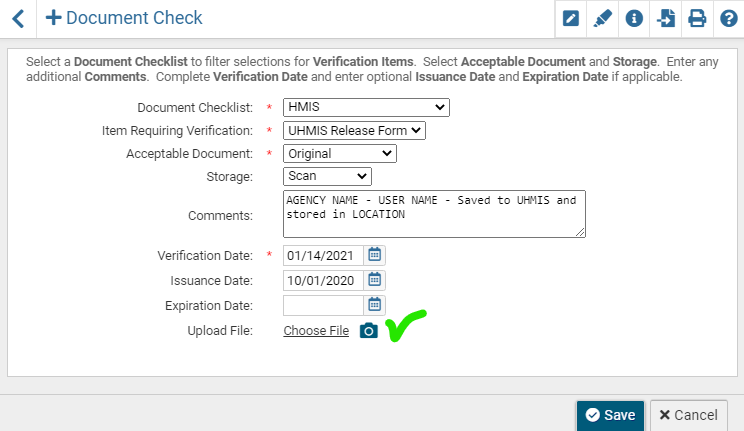Click into the Comments text area
744x431 pixels.
(434, 214)
